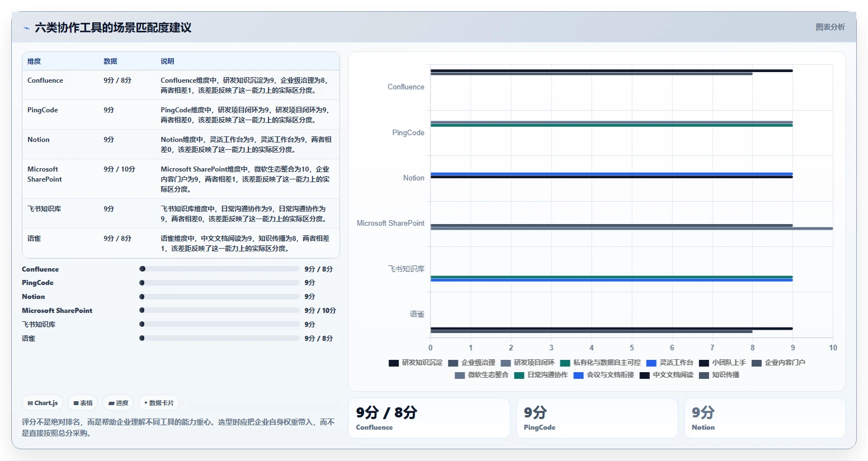Click the footnote beginning 评分不是绝对排名
868x461 pixels.
click(x=178, y=427)
